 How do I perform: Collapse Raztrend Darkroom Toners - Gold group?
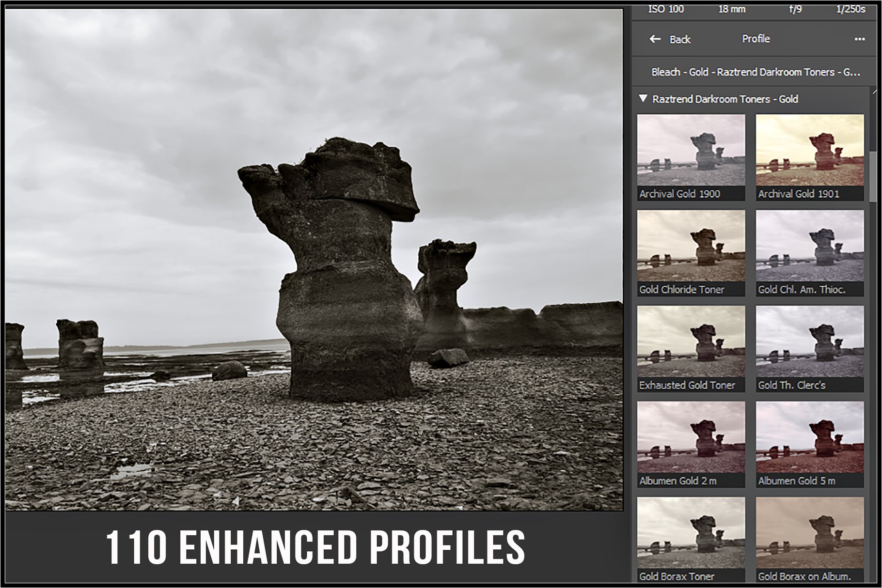pyautogui.click(x=643, y=99)
